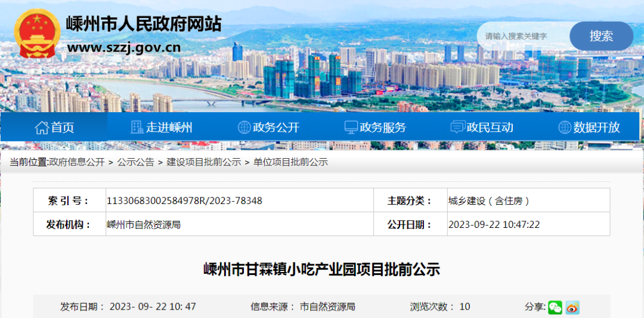The image size is (644, 318).
Task: Click the national emblem logo
Action: pos(36,33)
